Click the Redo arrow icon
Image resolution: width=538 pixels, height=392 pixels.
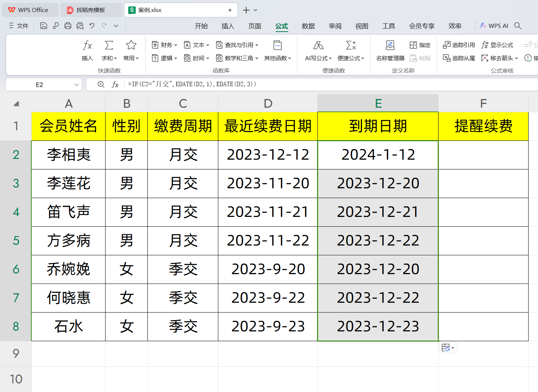click(104, 26)
